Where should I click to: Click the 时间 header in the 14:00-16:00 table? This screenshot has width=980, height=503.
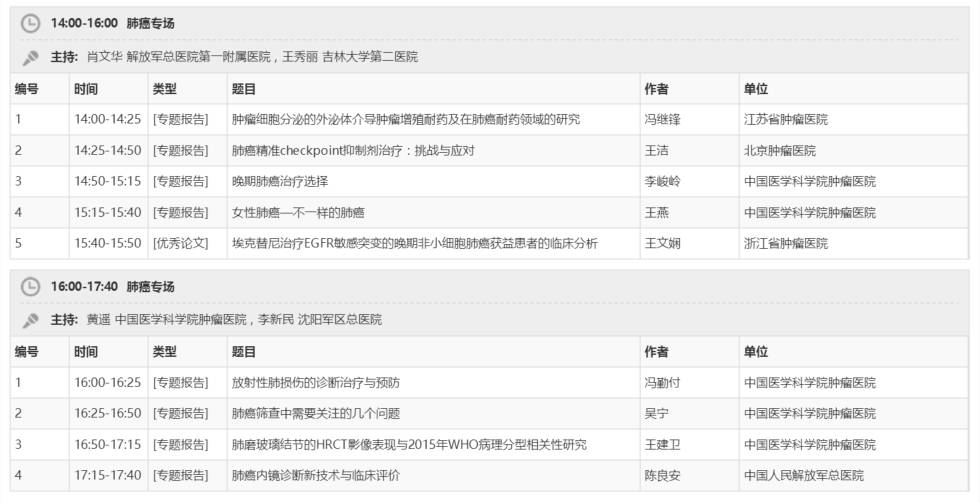point(86,89)
